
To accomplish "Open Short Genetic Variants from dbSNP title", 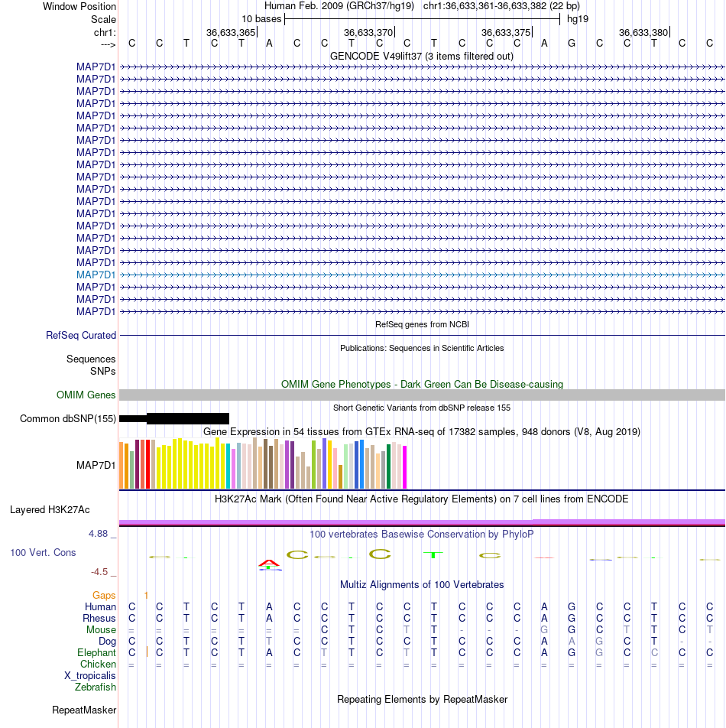I will click(422, 408).
